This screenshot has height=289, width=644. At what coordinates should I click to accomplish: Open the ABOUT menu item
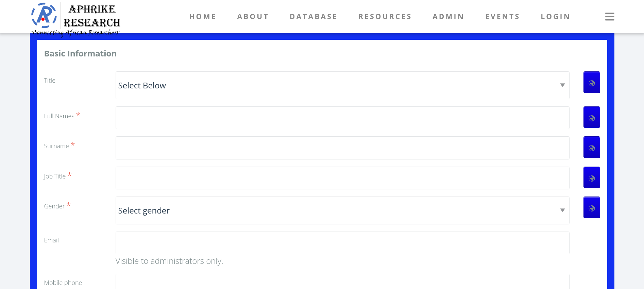pyautogui.click(x=253, y=17)
